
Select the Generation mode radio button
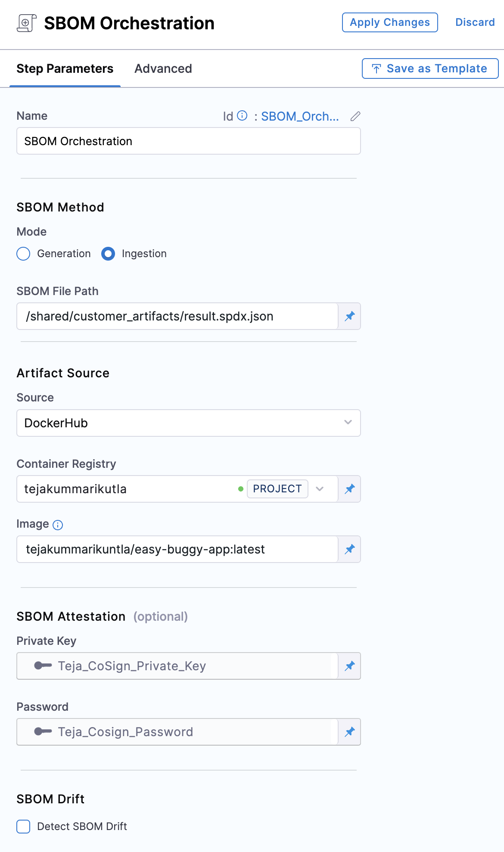pyautogui.click(x=23, y=254)
